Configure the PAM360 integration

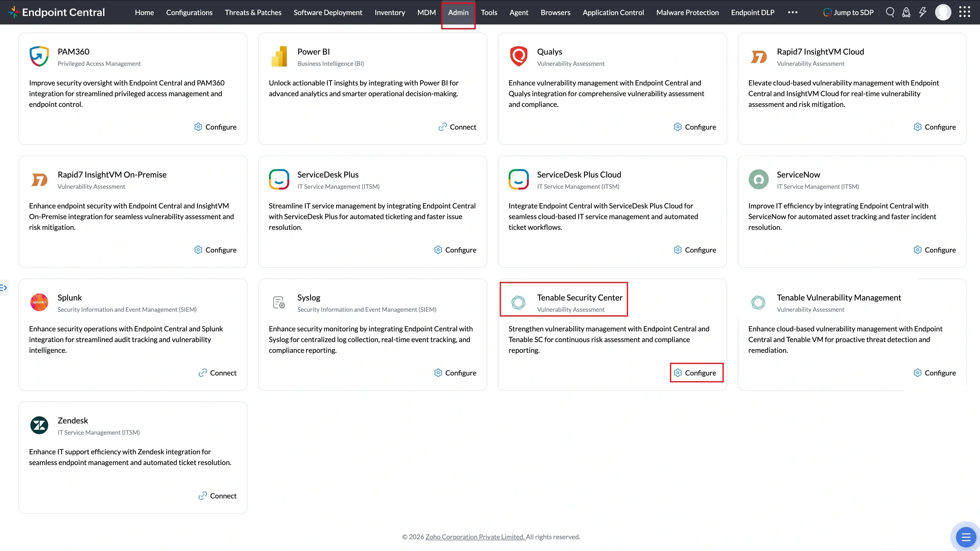215,127
